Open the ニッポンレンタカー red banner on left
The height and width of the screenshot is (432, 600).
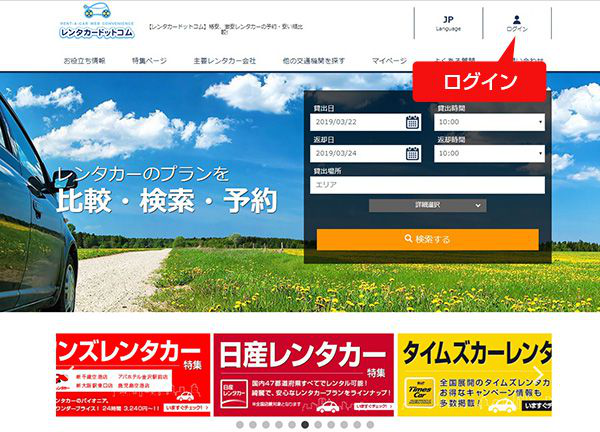[133, 375]
